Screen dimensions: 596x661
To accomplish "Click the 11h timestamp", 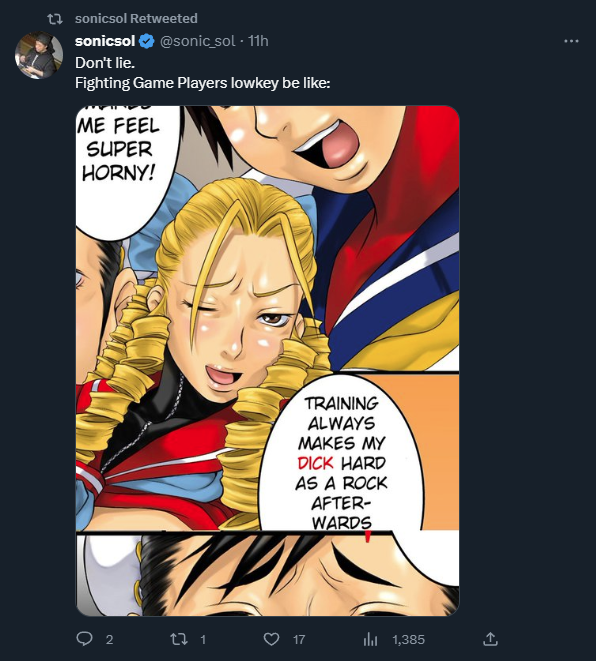I will coord(258,41).
